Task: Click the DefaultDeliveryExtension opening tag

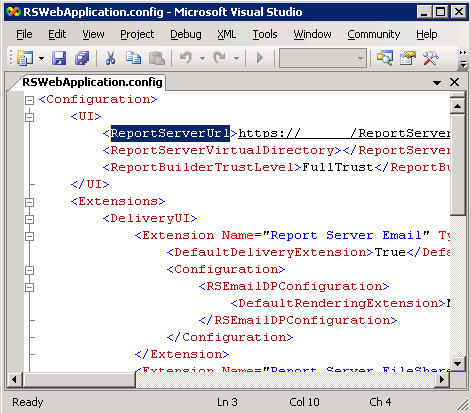Action: [x=270, y=252]
